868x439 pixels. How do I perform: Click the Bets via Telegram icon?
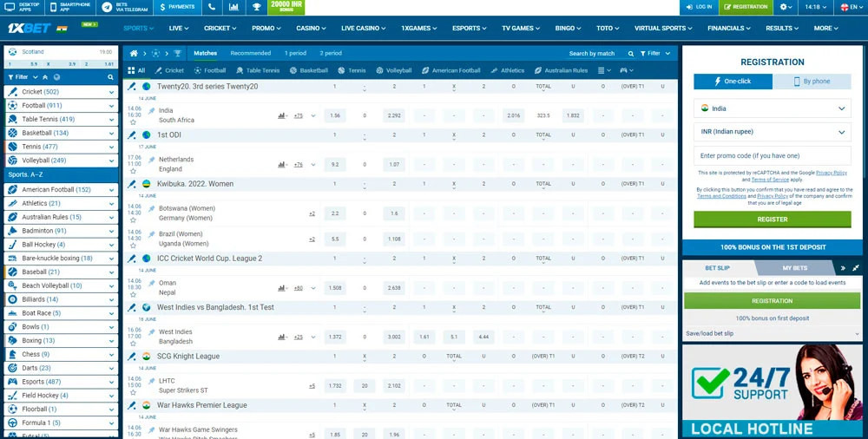point(107,7)
